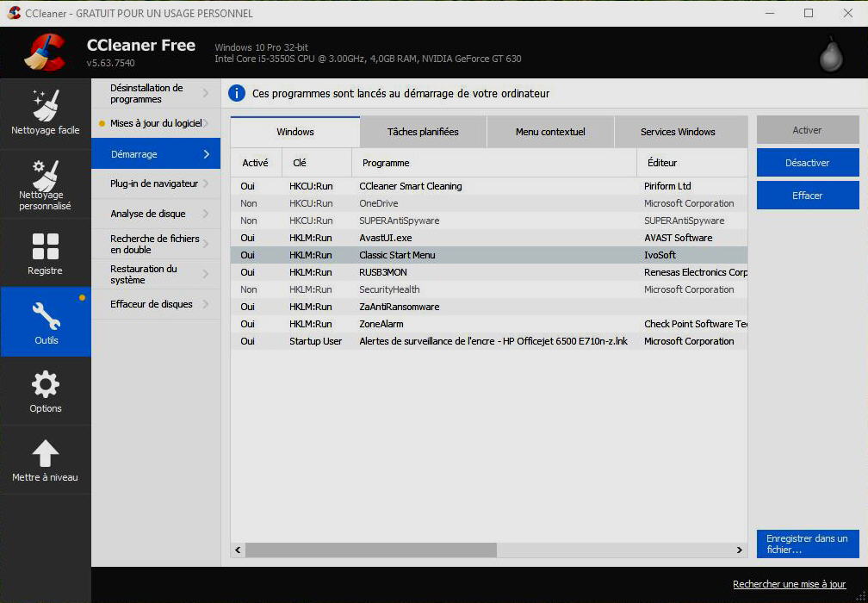This screenshot has height=603, width=868.
Task: Open Nettoyage facile broom icon
Action: tap(46, 105)
